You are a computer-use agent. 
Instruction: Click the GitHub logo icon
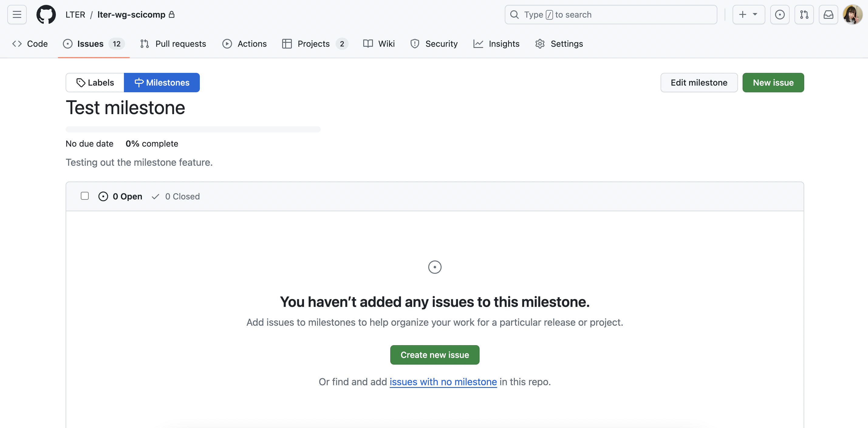tap(46, 14)
